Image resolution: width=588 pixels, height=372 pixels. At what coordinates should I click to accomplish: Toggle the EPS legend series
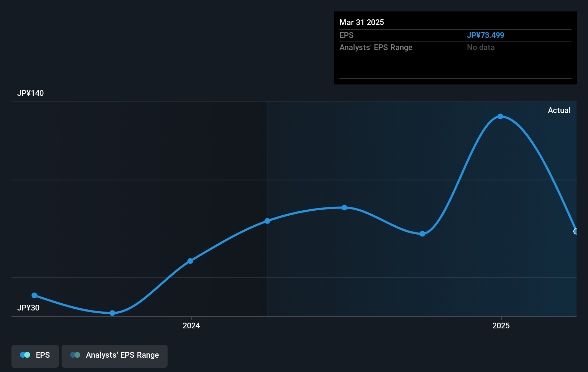pos(35,356)
